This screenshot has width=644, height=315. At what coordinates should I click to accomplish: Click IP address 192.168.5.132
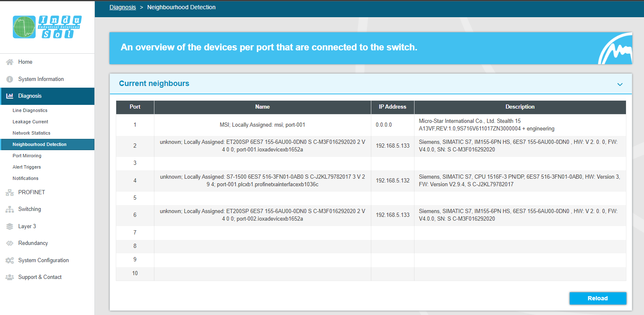(x=393, y=181)
